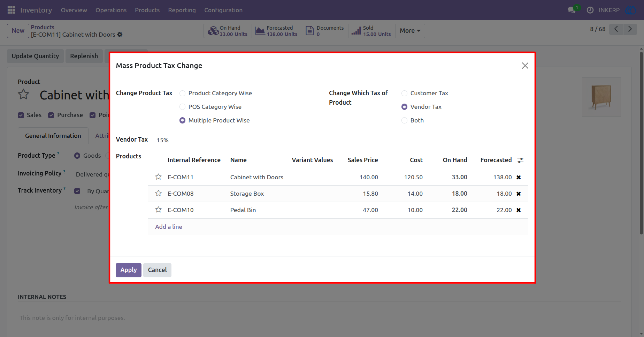
Task: Mark Cabinet product as favorite star
Action: click(24, 94)
